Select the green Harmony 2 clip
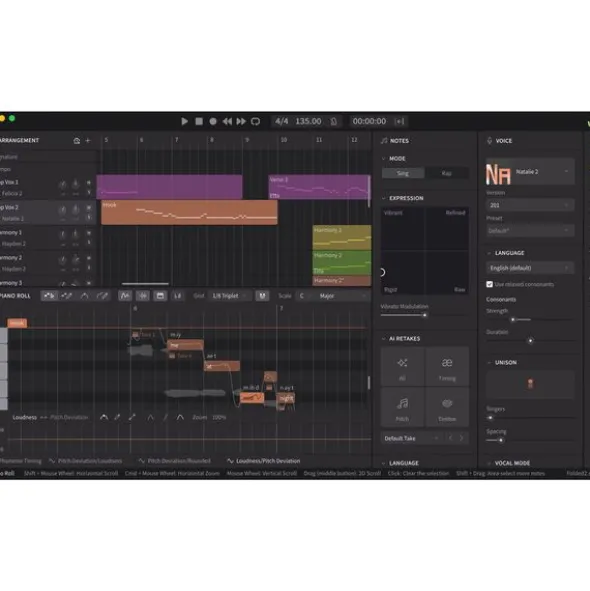 coord(342,263)
